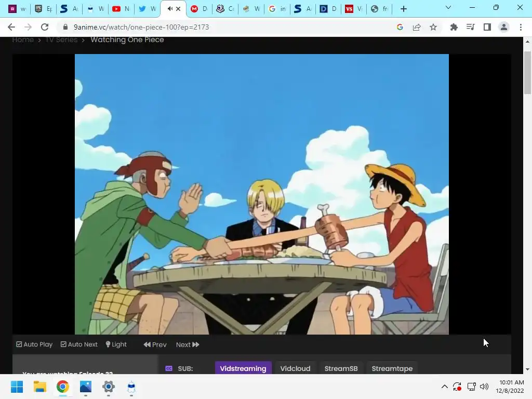Show hidden system tray icons
Image resolution: width=532 pixels, height=399 pixels.
445,387
